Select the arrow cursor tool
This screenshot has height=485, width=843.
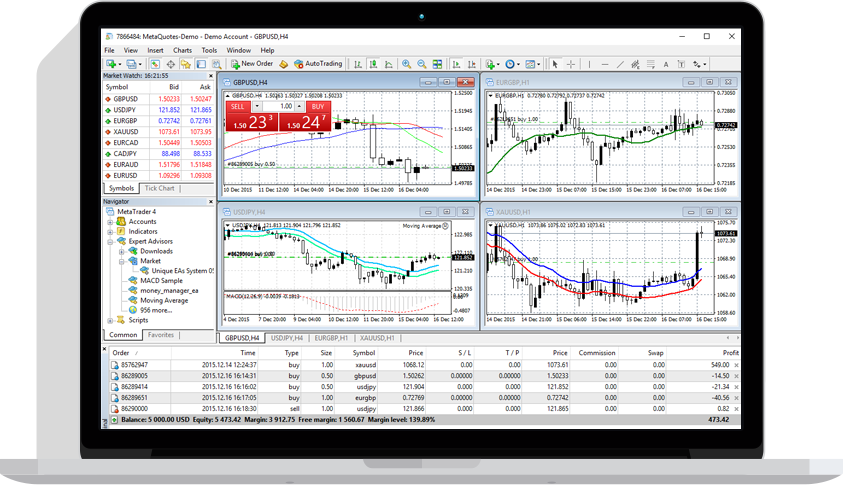[x=556, y=64]
